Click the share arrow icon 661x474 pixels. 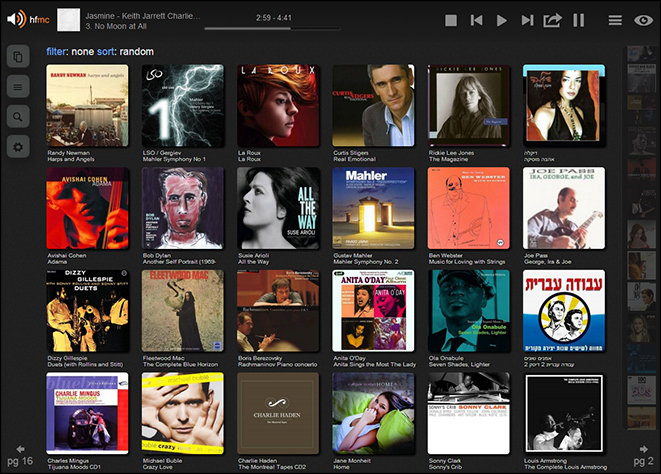(552, 20)
